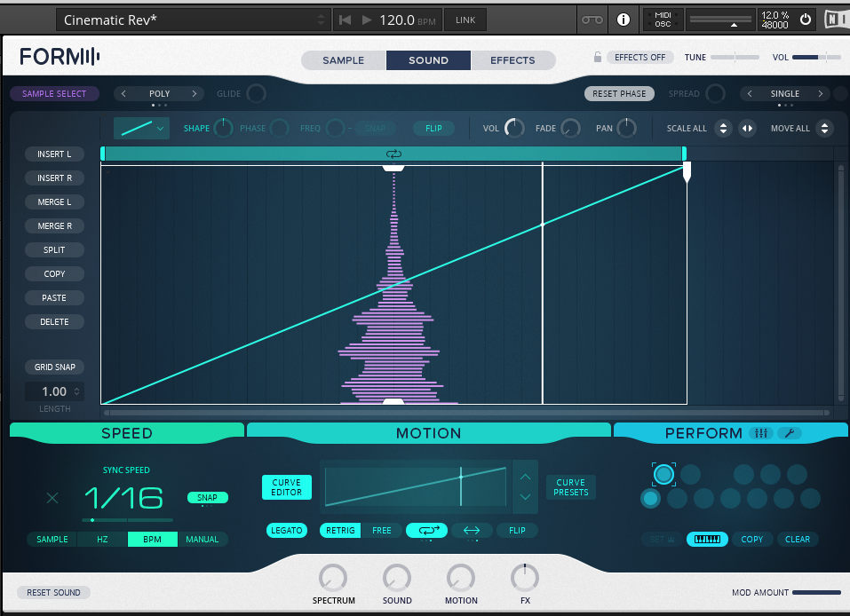Select RETRIG mode
The width and height of the screenshot is (850, 616).
pyautogui.click(x=340, y=531)
